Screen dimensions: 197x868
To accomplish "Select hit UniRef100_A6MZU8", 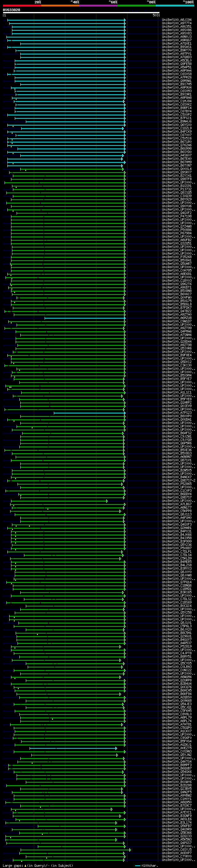I will [x=177, y=318].
